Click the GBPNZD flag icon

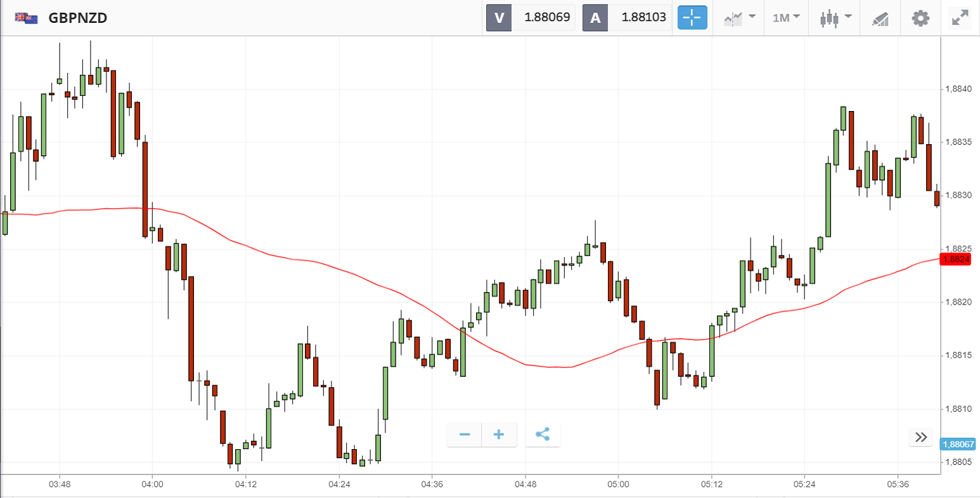[26, 18]
